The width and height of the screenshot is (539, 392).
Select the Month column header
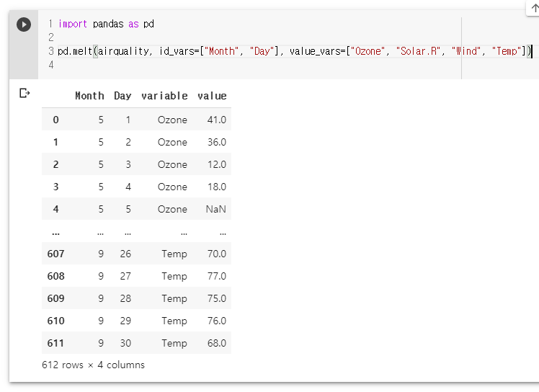click(89, 96)
